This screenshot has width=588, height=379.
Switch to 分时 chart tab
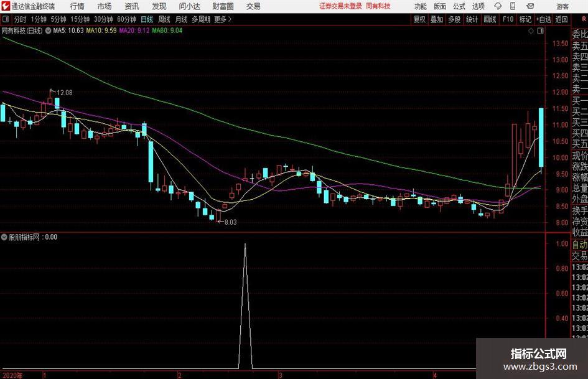coord(21,19)
